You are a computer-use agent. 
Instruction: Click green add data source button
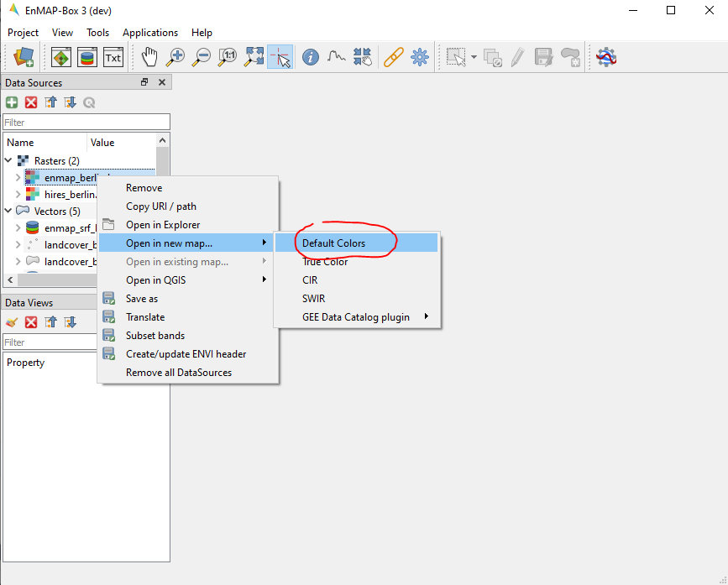(12, 102)
